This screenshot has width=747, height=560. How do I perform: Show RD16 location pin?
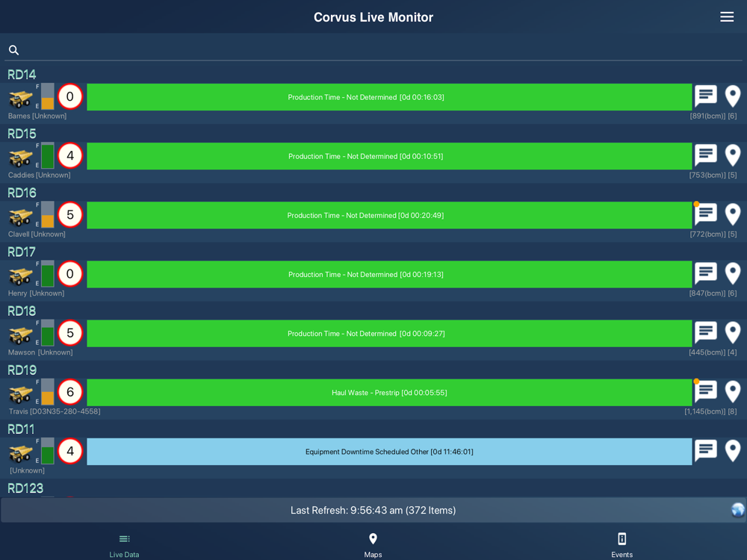point(733,215)
